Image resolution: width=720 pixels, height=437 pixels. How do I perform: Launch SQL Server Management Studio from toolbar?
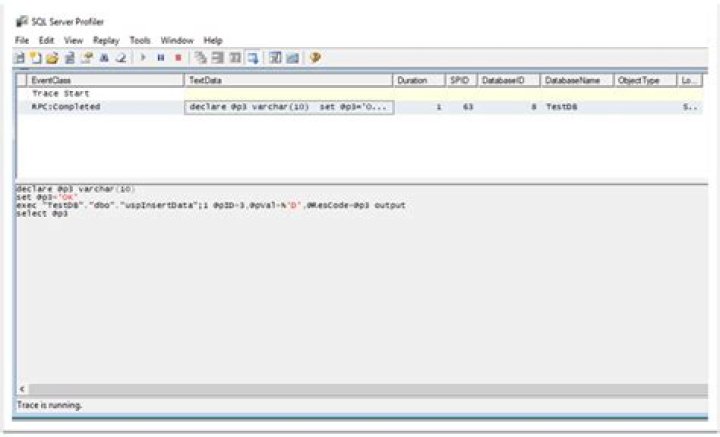click(x=275, y=58)
